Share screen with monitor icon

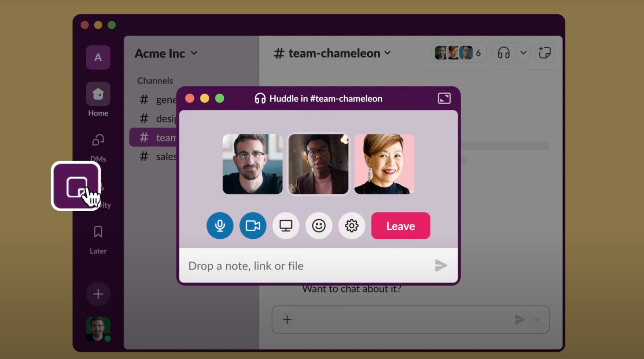tap(286, 225)
